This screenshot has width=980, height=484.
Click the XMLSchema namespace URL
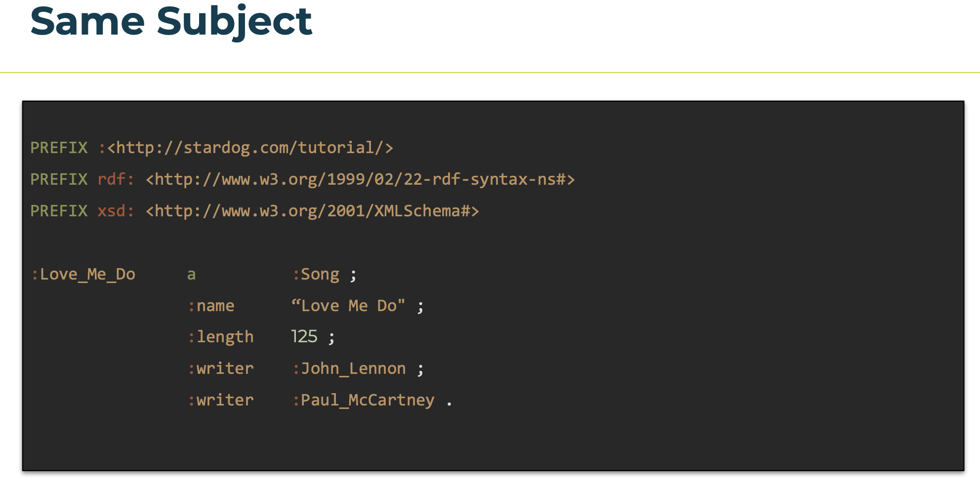(x=312, y=211)
